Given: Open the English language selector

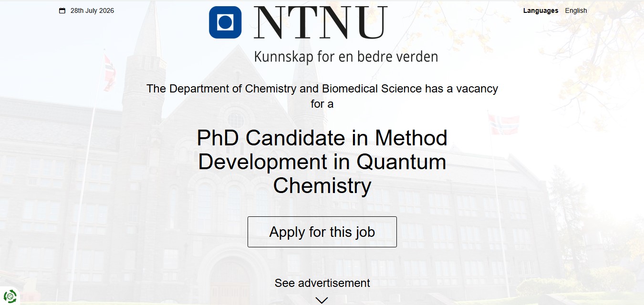Looking at the screenshot, I should point(576,10).
